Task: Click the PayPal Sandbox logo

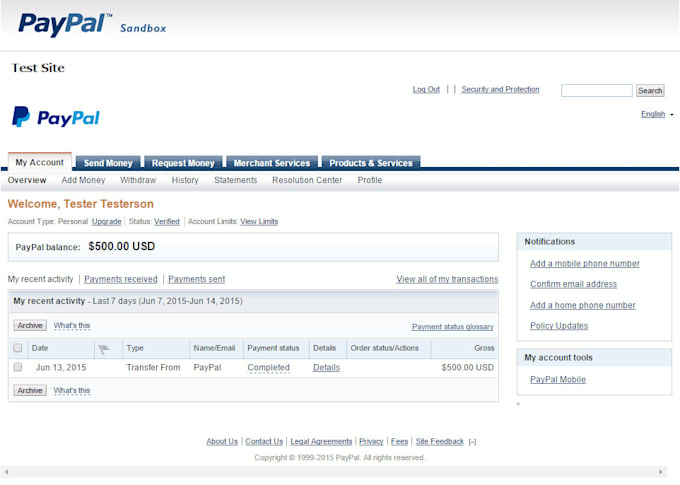Action: [x=92, y=24]
